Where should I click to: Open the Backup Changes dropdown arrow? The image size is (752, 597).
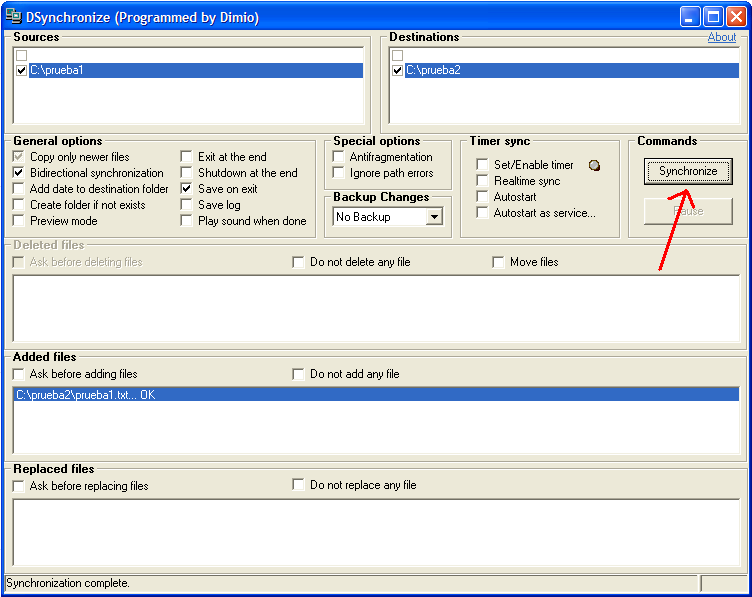pyautogui.click(x=434, y=217)
